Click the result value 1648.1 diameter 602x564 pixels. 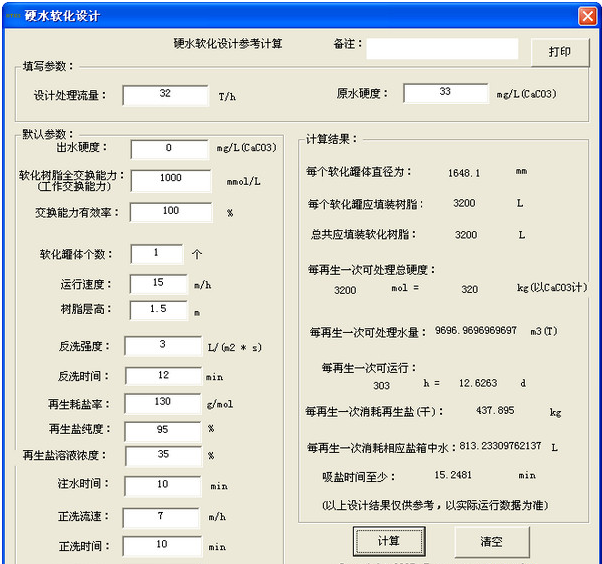pos(464,173)
